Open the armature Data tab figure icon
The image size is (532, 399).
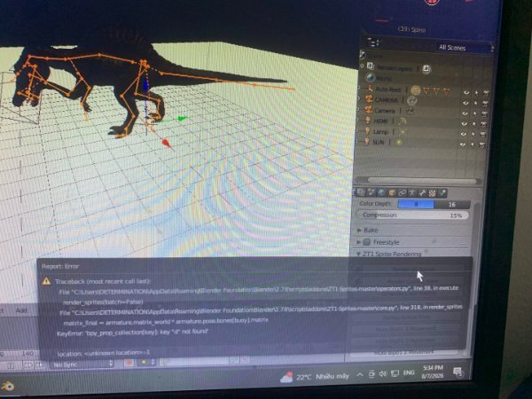tap(412, 192)
